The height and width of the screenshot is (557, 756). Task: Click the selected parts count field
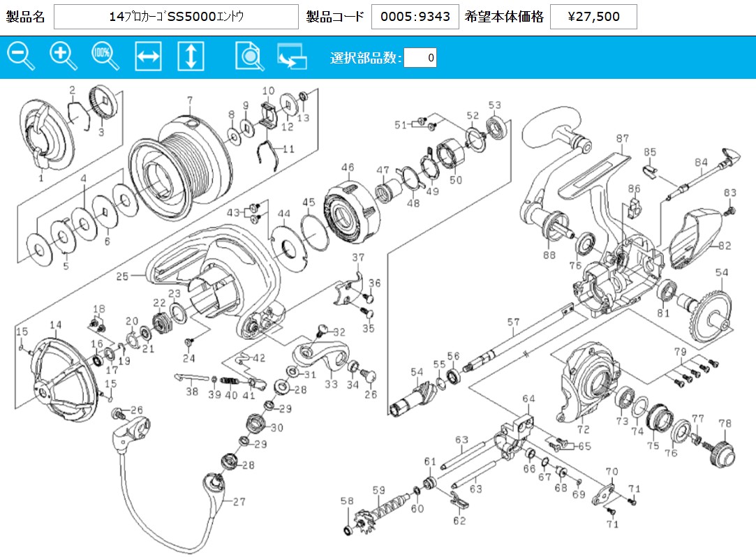(420, 58)
